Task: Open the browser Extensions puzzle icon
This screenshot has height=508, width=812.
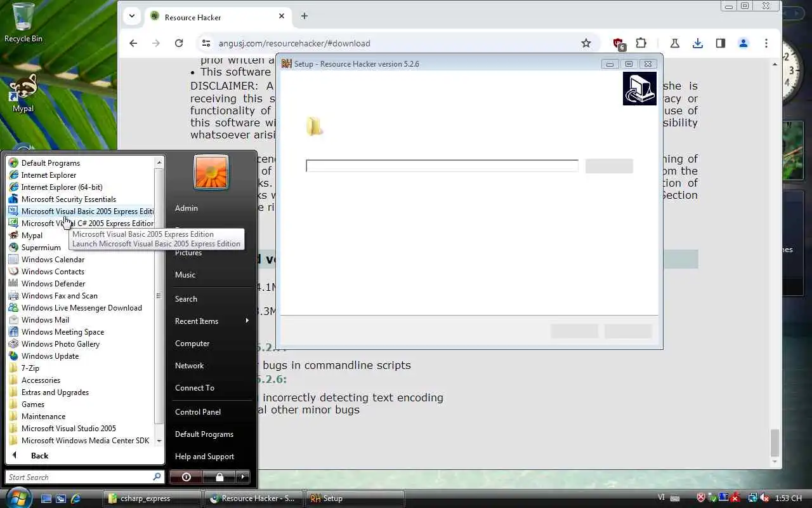Action: pyautogui.click(x=641, y=43)
